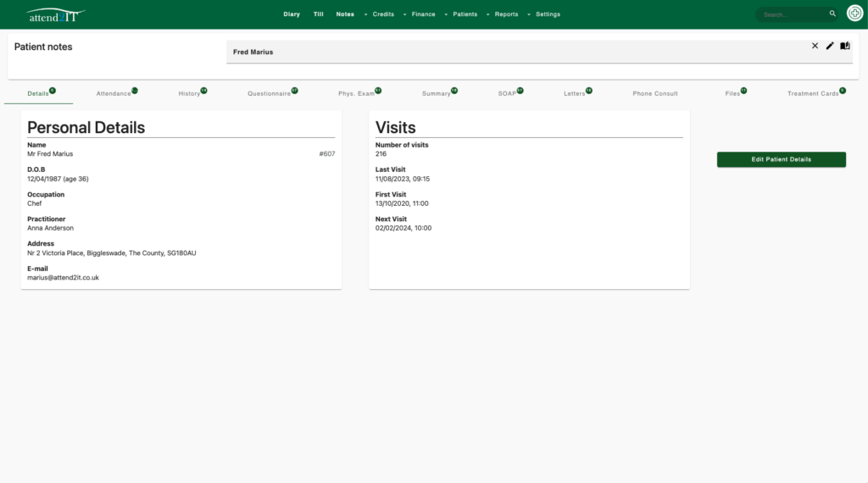Clear the selected patient with the X icon
868x483 pixels.
point(815,46)
